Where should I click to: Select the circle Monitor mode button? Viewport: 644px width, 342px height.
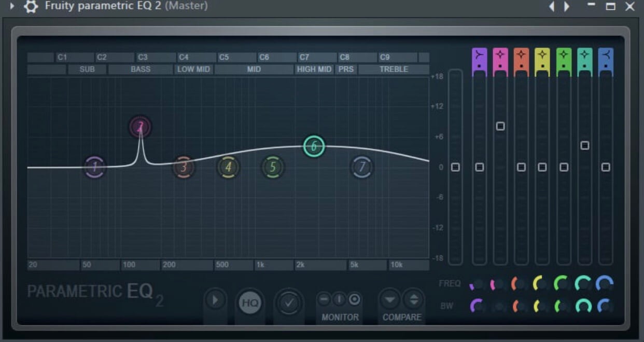[354, 299]
